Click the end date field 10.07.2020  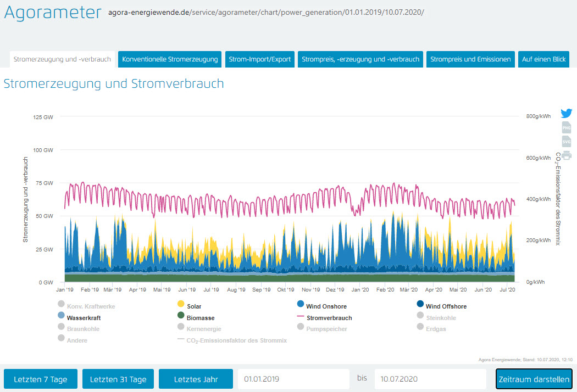[x=430, y=379]
